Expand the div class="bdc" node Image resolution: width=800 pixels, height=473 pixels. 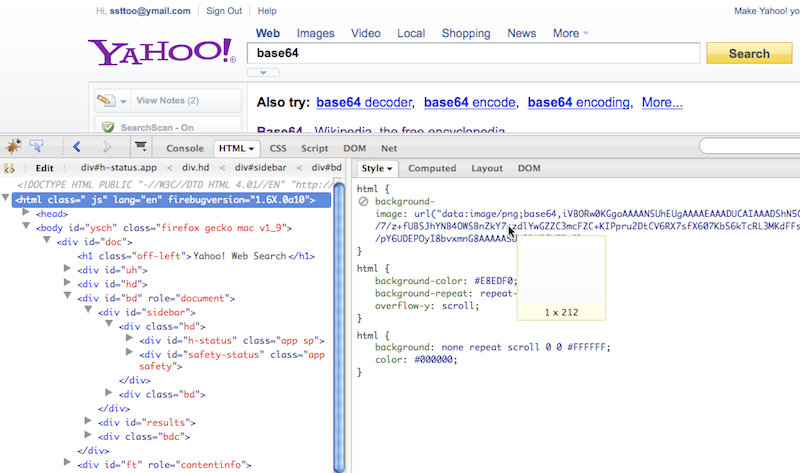click(x=88, y=435)
